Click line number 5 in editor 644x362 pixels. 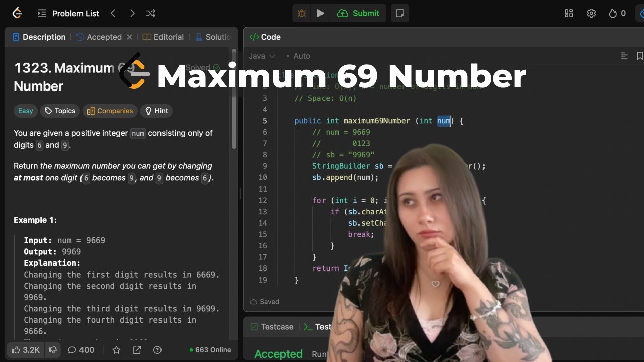click(265, 121)
